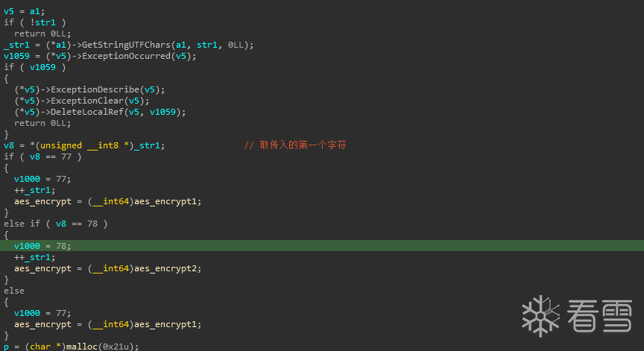Click the ExceptionOccurred function call
Image resolution: width=644 pixels, height=351 pixels.
pos(126,56)
